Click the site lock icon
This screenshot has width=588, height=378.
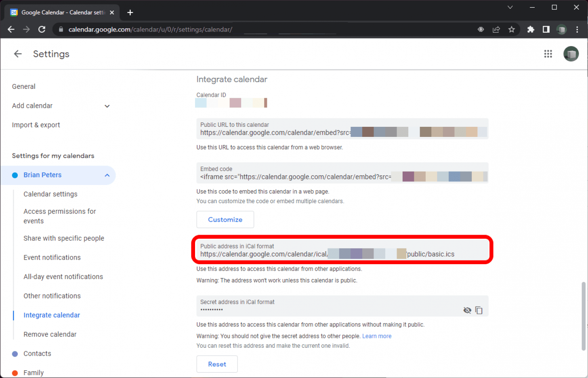tap(61, 29)
